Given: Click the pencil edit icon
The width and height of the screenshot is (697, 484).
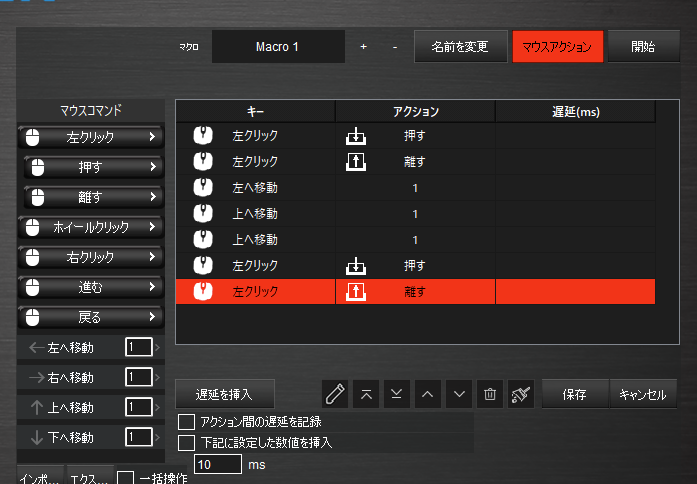Looking at the screenshot, I should click(336, 394).
